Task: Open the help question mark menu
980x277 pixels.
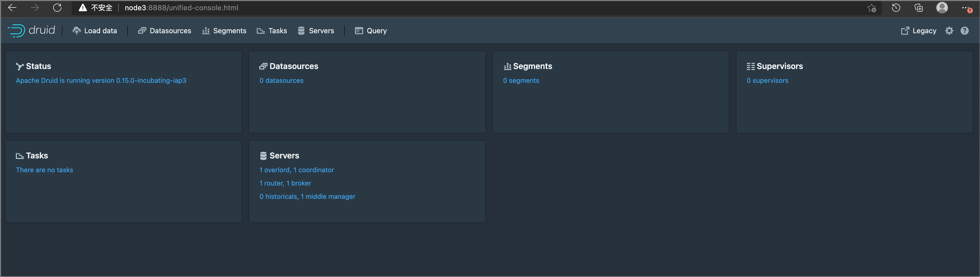Action: tap(964, 31)
